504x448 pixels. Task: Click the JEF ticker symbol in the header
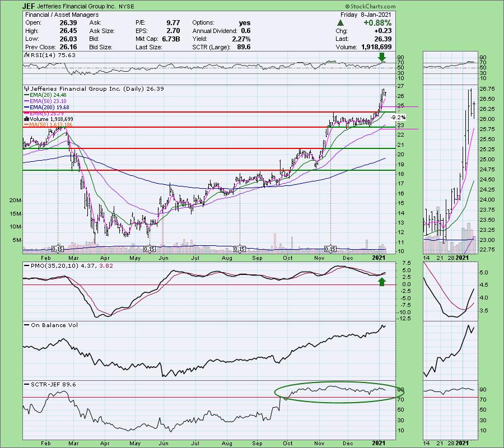click(x=29, y=6)
